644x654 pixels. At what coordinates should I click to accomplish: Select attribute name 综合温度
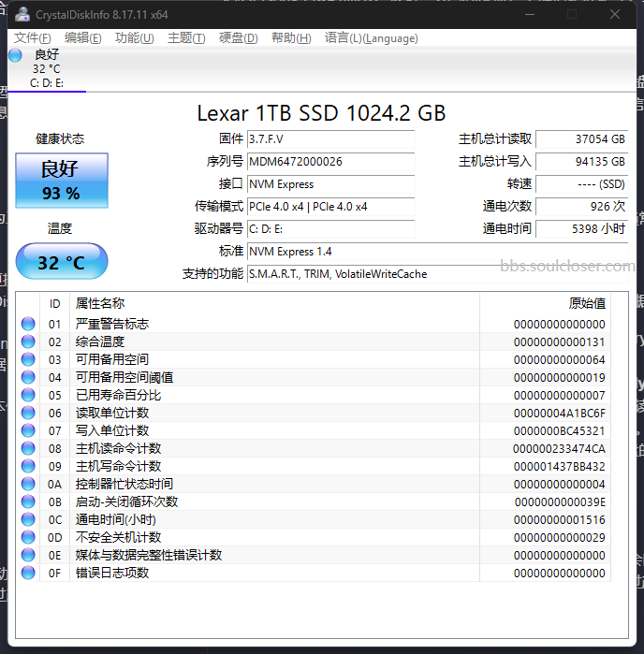(x=100, y=342)
